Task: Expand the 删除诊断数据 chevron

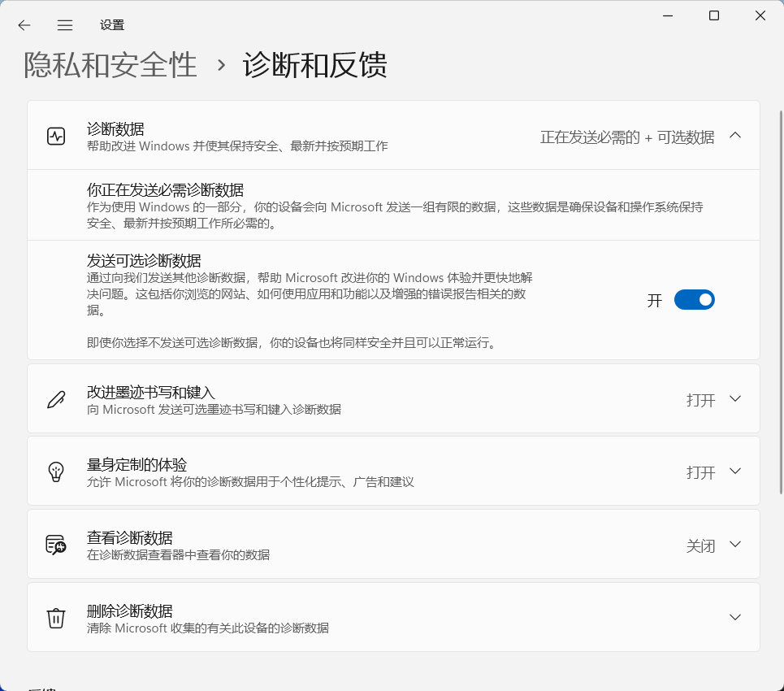Action: click(x=735, y=618)
